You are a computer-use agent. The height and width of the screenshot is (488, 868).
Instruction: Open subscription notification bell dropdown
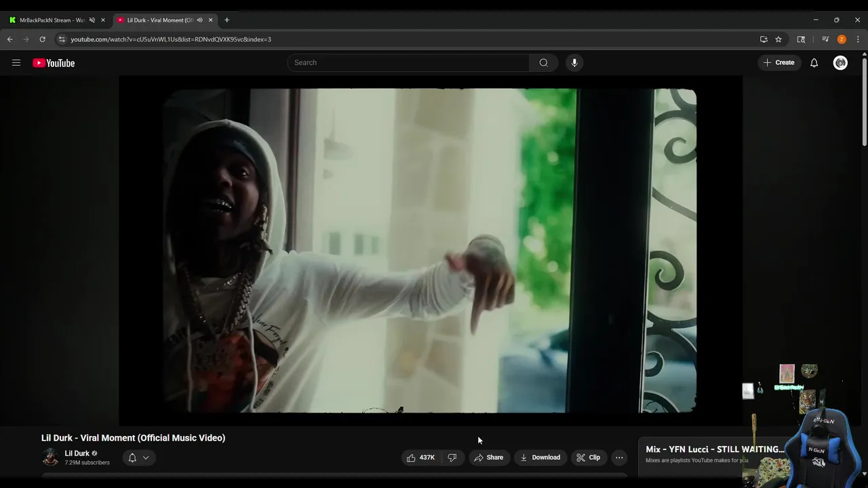point(138,457)
